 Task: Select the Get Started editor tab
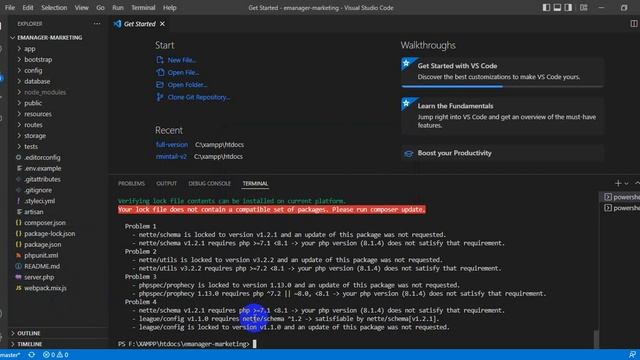point(140,24)
